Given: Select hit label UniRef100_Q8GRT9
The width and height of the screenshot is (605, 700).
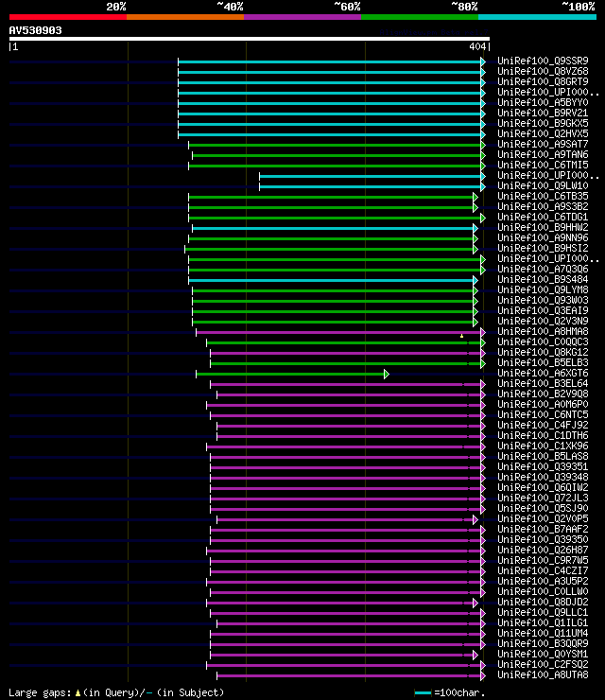Looking at the screenshot, I should click(543, 81).
